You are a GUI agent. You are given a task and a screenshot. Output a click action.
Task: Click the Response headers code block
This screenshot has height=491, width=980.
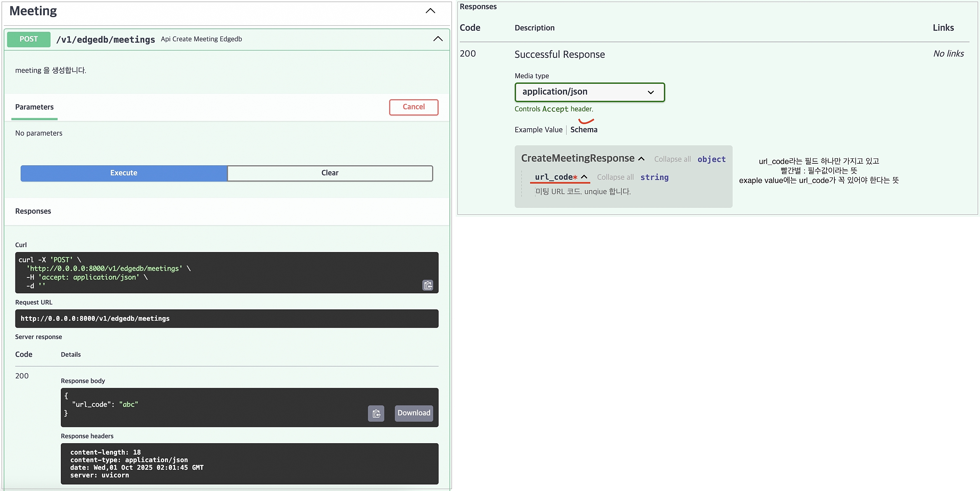[250, 464]
